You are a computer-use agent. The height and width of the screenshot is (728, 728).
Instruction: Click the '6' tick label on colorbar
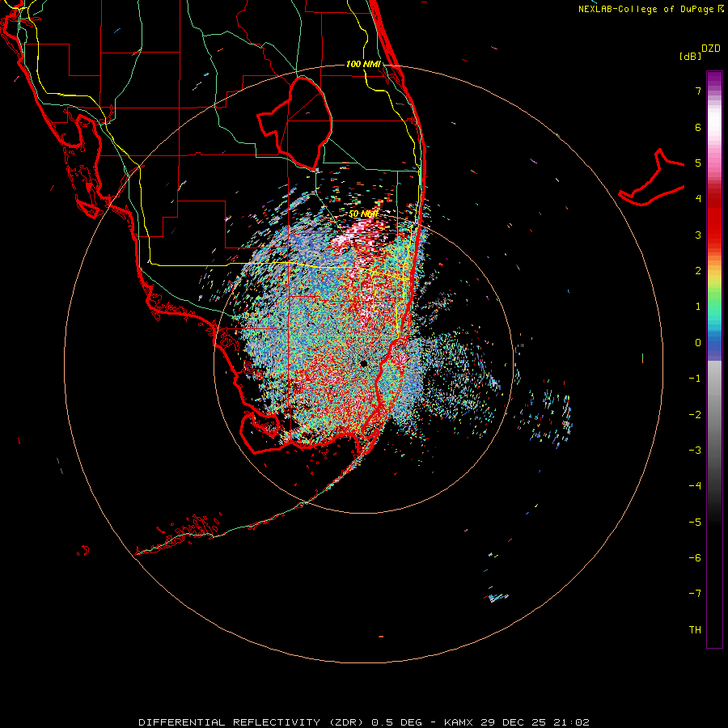click(698, 127)
